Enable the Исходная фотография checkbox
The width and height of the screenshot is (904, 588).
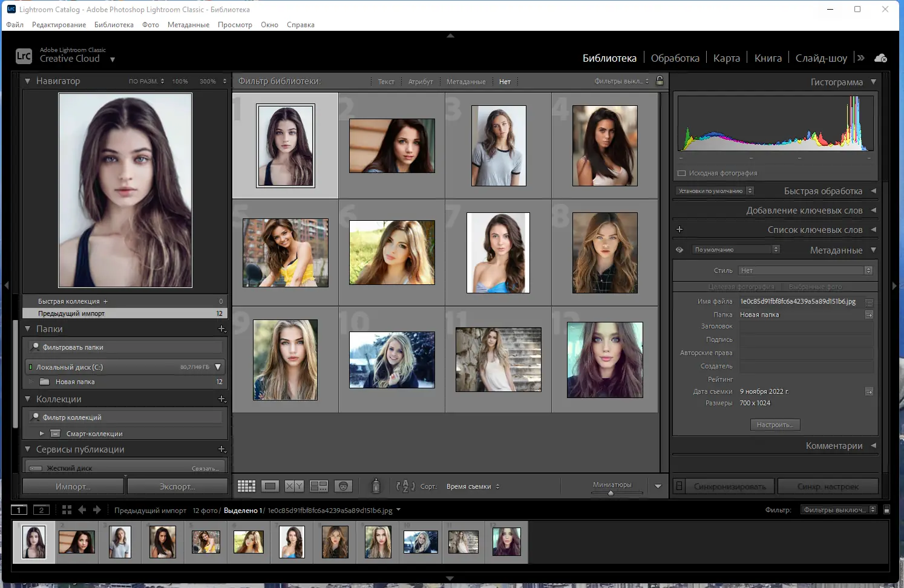[682, 174]
